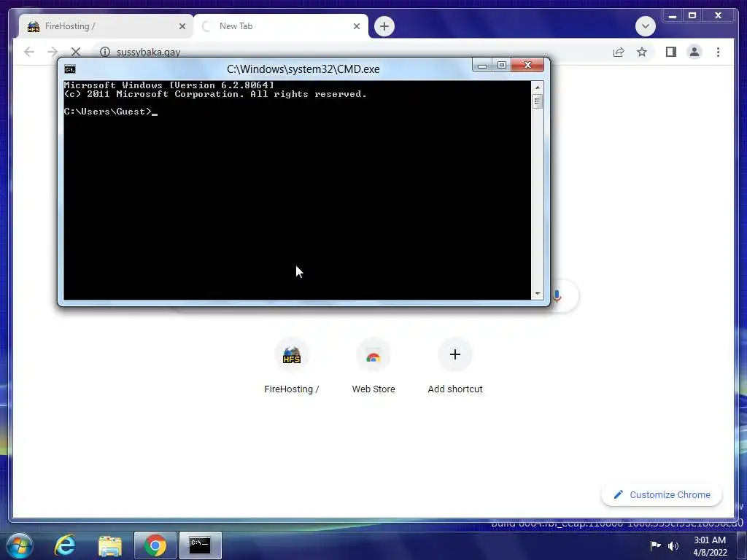Click CMD scrollbar up arrow
The image size is (747, 560).
coord(538,87)
